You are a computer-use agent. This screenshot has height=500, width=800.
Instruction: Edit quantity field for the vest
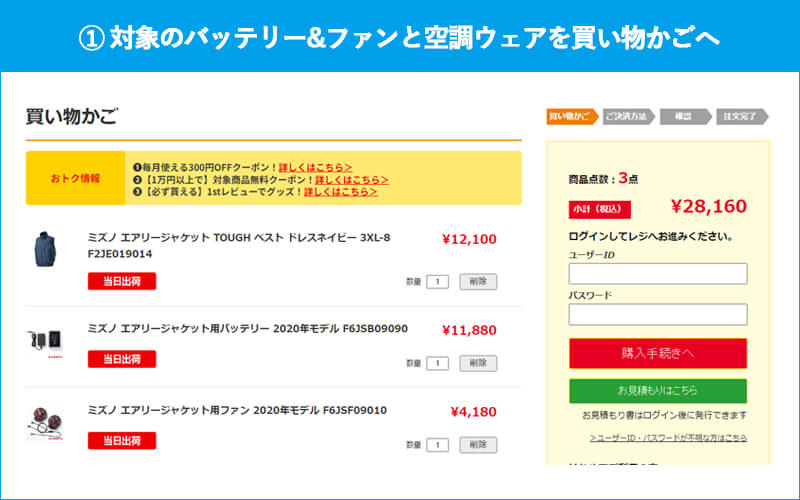[x=437, y=282]
